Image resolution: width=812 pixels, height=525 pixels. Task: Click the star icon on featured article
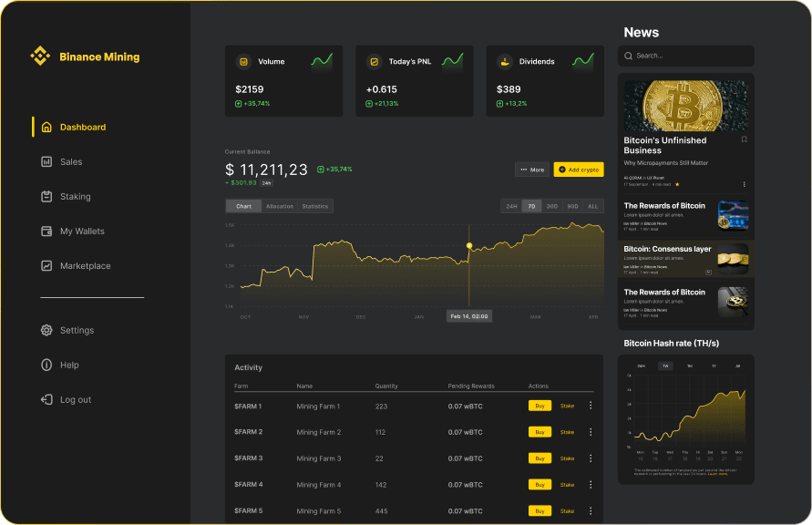pyautogui.click(x=677, y=184)
